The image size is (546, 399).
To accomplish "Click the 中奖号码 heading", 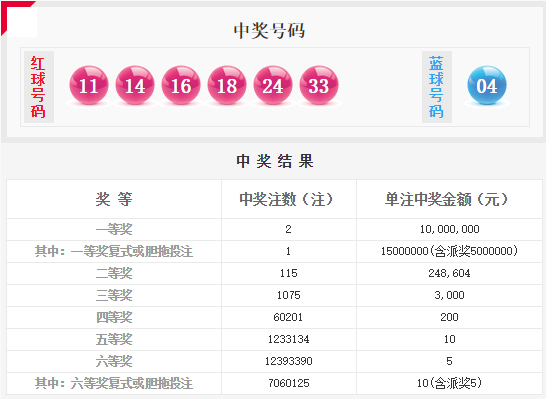I will [269, 30].
